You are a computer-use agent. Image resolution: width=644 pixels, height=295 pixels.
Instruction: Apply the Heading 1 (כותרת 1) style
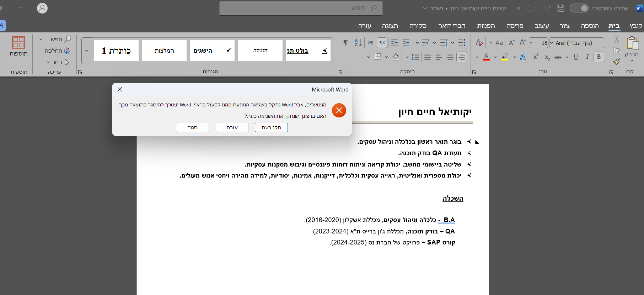tap(116, 51)
